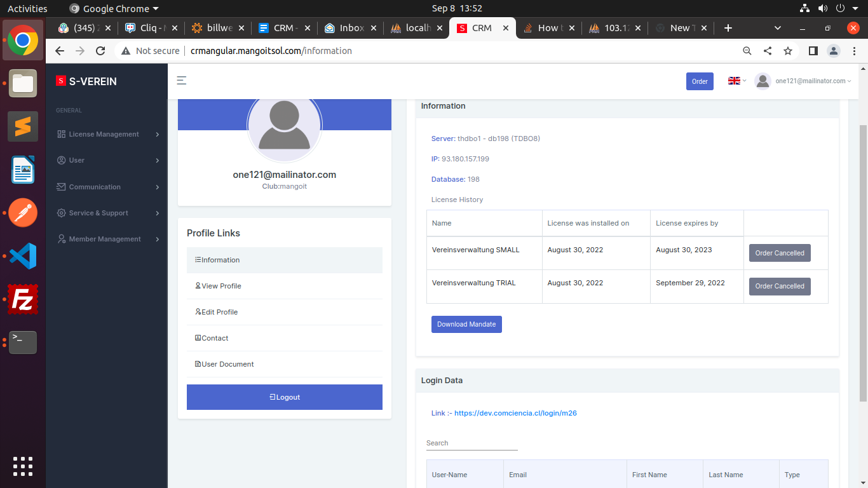Bookmark this page with star icon
The height and width of the screenshot is (488, 868).
coord(788,51)
